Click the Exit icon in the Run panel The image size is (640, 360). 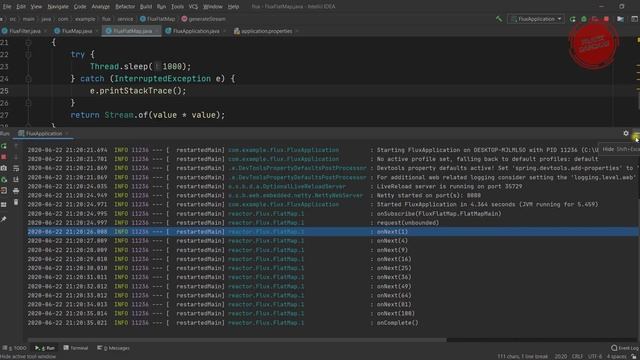point(4,191)
